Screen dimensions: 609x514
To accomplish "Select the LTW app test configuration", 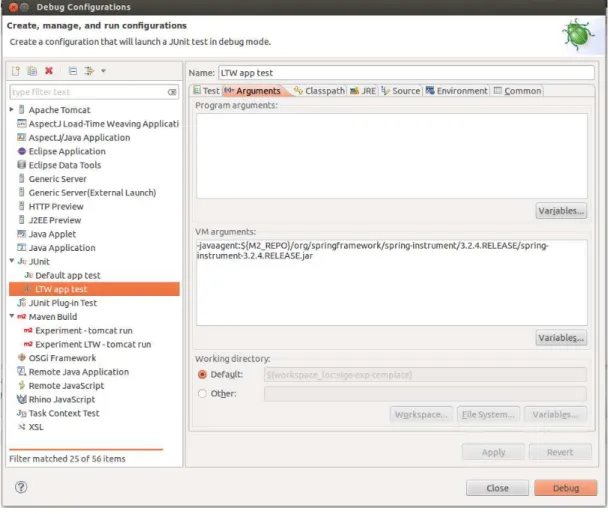I will (x=61, y=289).
